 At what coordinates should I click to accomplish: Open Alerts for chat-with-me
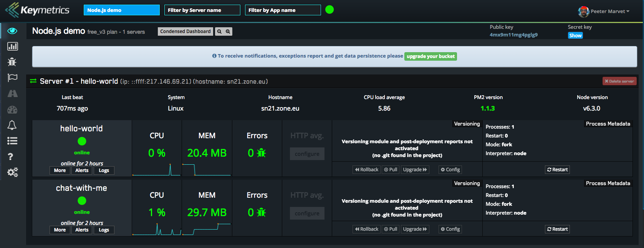point(82,230)
